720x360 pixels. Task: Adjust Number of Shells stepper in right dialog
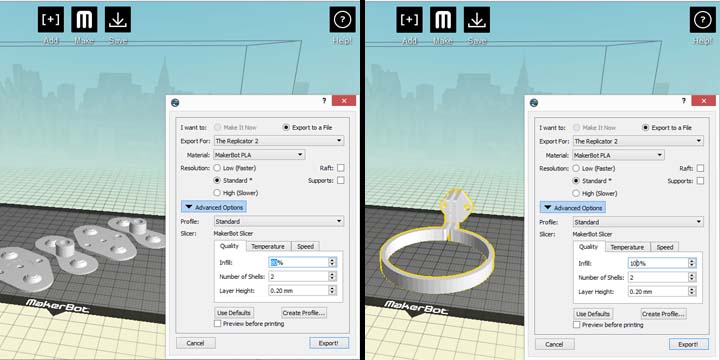point(692,277)
